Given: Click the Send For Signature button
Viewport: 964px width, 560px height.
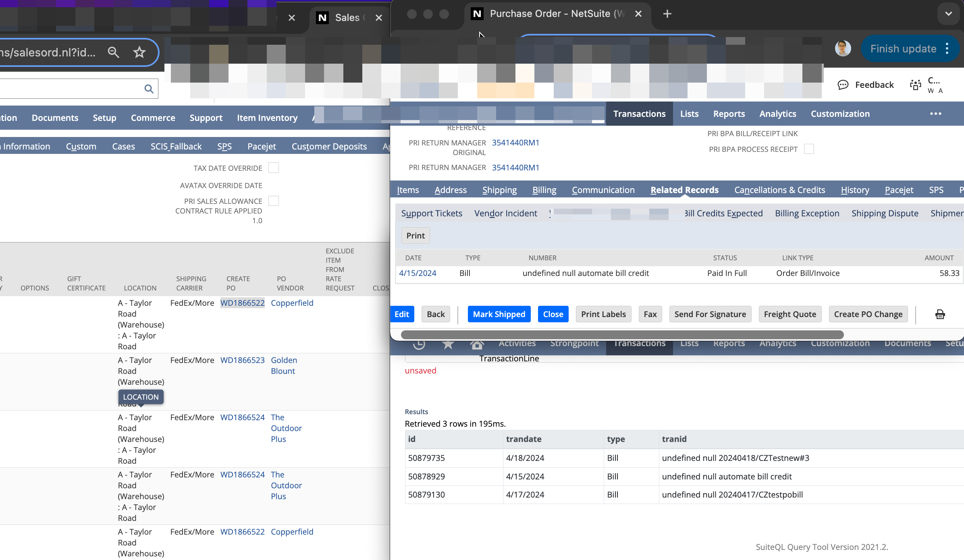Looking at the screenshot, I should (x=710, y=314).
